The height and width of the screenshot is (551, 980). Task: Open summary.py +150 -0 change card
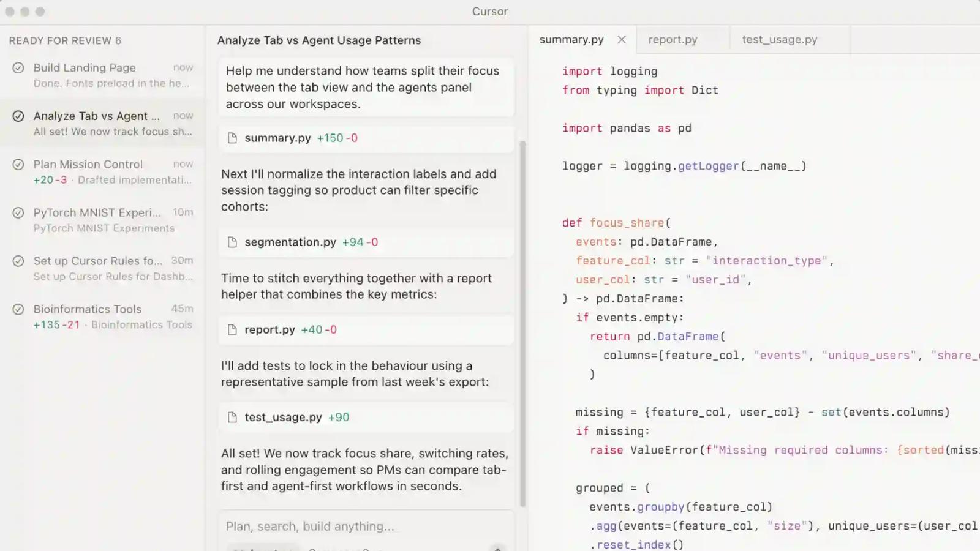point(366,138)
